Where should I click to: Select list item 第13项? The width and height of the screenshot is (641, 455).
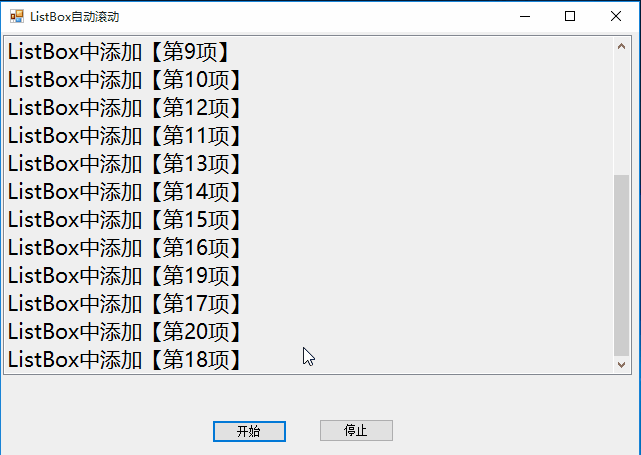coord(309,164)
